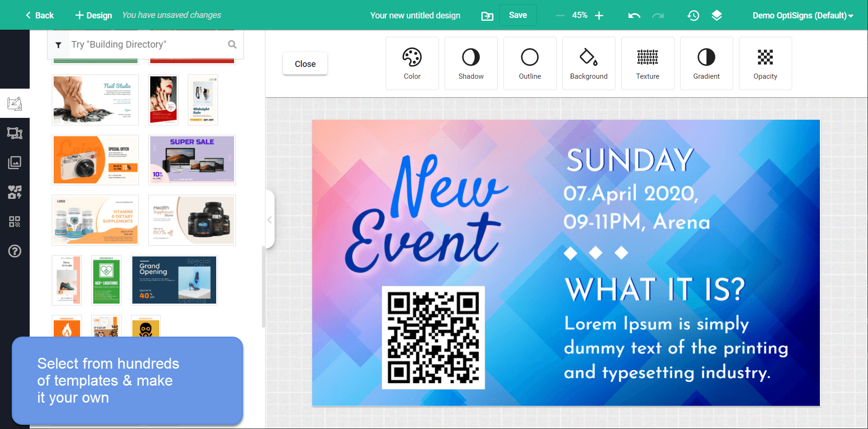The width and height of the screenshot is (868, 429).
Task: Close the text style toolbar
Action: [305, 64]
